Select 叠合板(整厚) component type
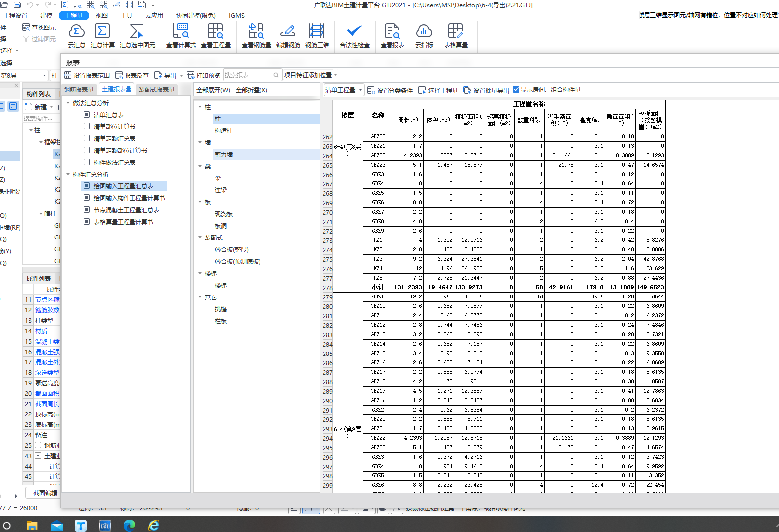Viewport: 779px width, 532px height. (x=232, y=249)
